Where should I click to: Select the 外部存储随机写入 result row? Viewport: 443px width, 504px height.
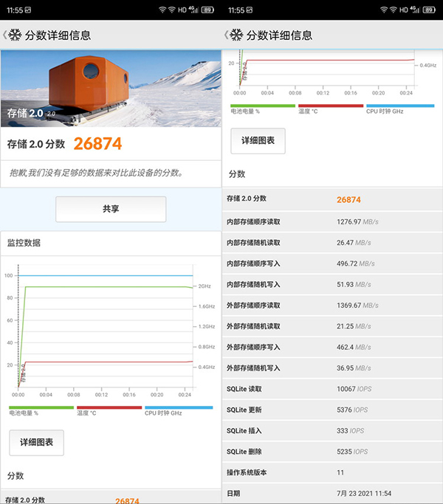click(x=332, y=367)
